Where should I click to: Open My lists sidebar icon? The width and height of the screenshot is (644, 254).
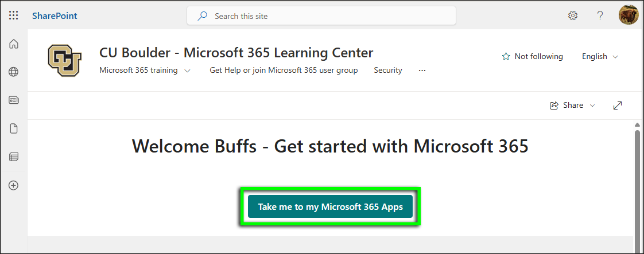[14, 157]
